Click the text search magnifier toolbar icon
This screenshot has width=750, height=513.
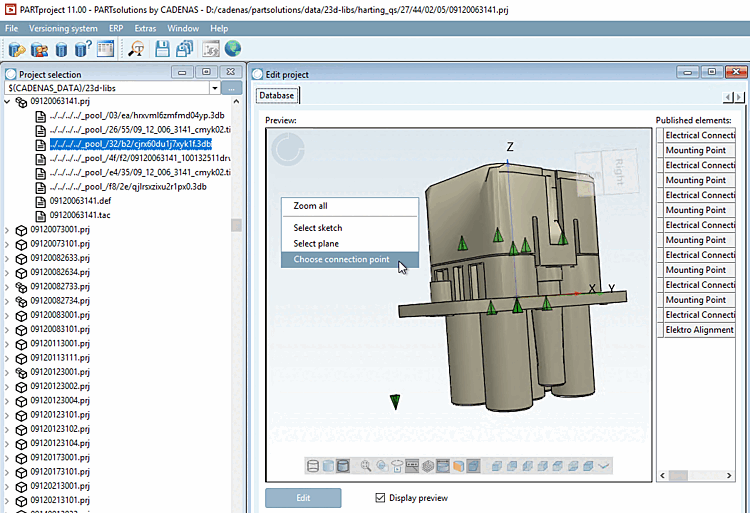click(x=136, y=48)
